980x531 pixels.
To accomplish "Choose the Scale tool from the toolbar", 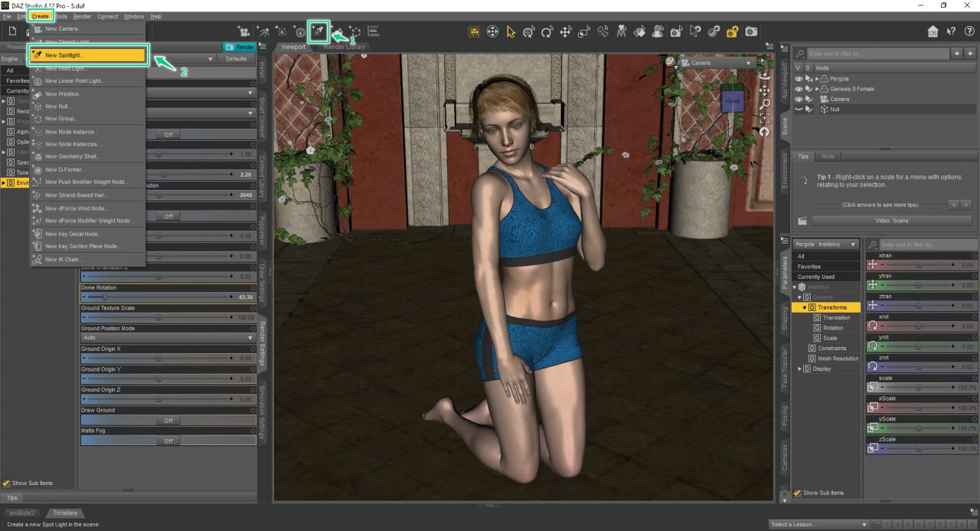I will pos(583,31).
